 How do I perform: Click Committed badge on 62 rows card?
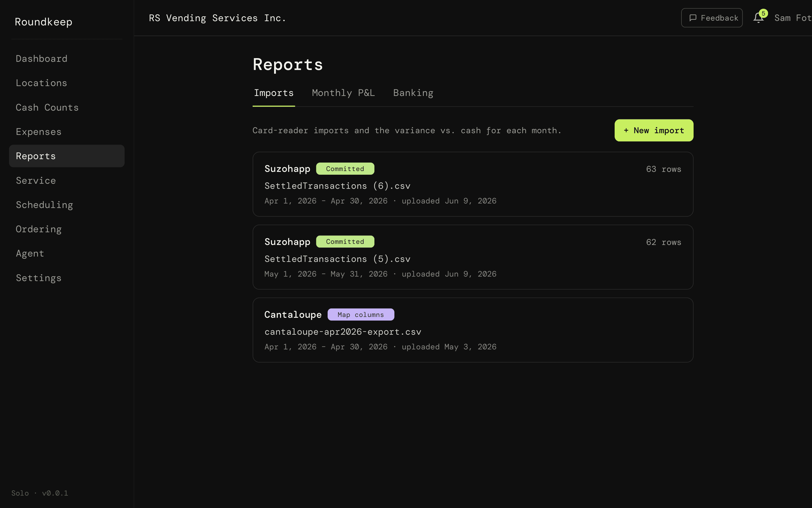(x=345, y=242)
